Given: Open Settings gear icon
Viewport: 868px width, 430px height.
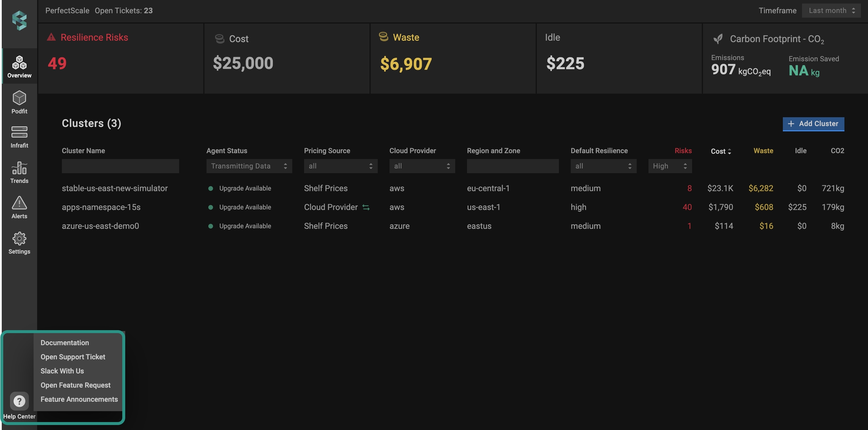Looking at the screenshot, I should 19,239.
